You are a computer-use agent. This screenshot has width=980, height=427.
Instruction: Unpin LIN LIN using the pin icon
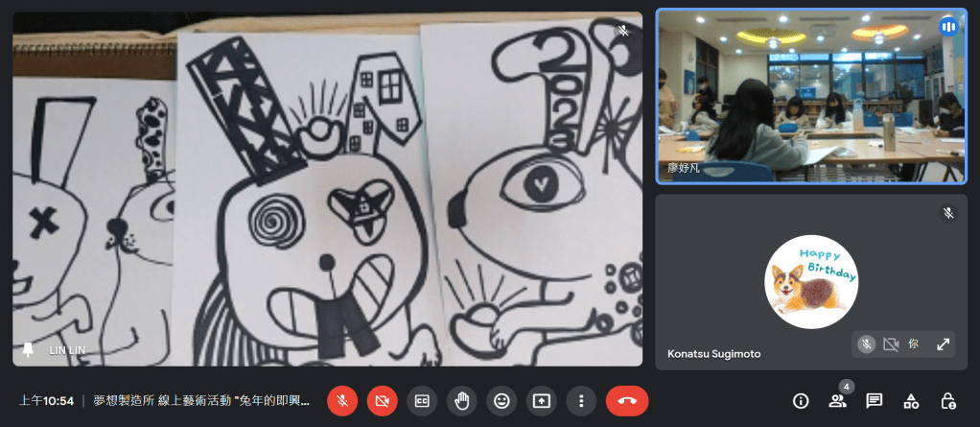(x=29, y=350)
